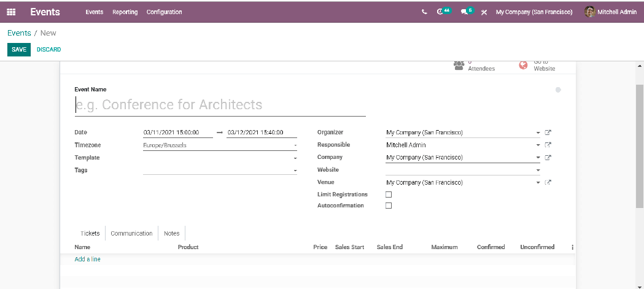Expand the Tags dropdown
This screenshot has height=289, width=644.
pyautogui.click(x=295, y=171)
